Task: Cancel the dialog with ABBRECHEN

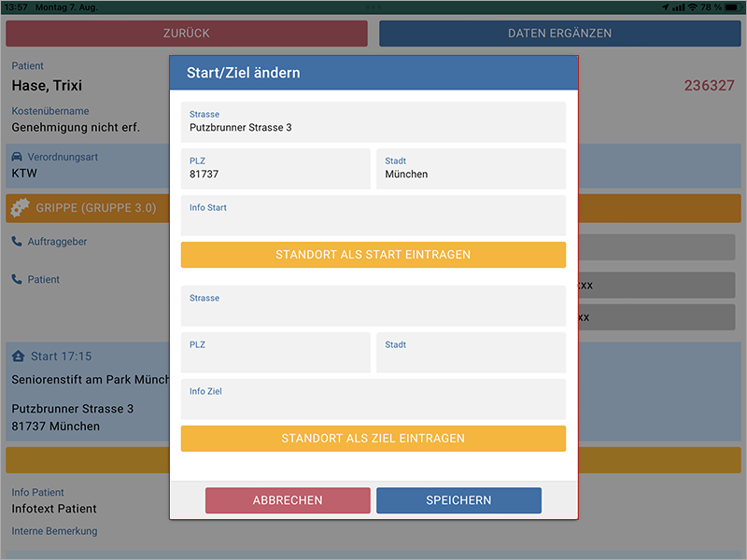Action: click(x=288, y=500)
